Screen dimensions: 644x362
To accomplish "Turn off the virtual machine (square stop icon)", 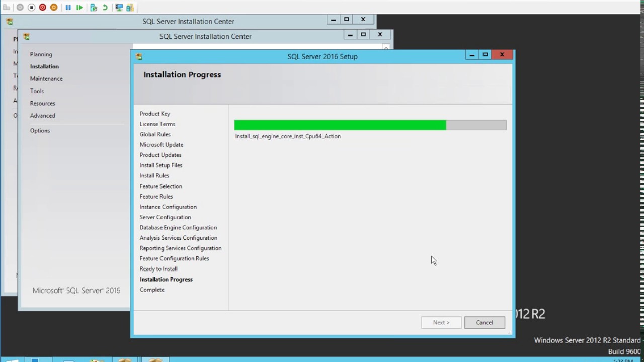I will pyautogui.click(x=31, y=8).
